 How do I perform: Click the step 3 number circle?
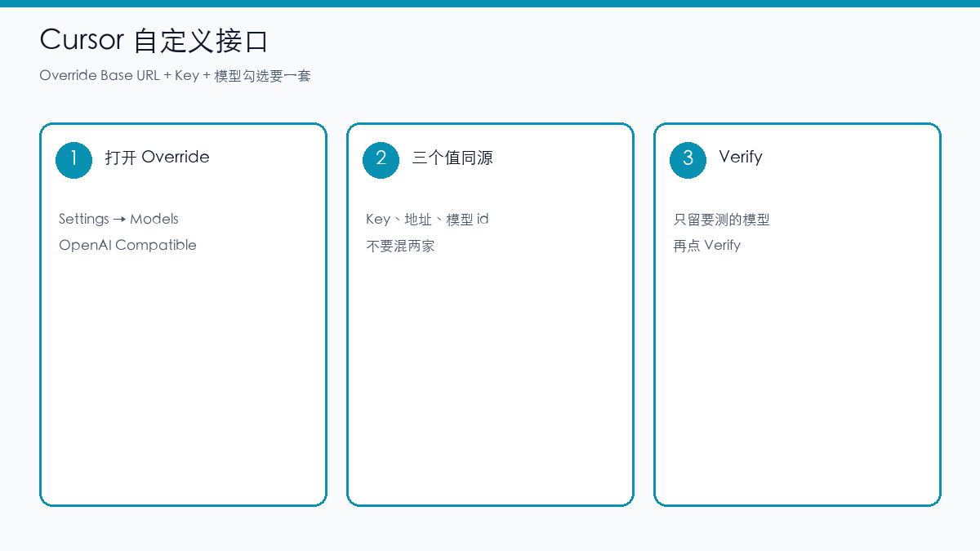688,159
